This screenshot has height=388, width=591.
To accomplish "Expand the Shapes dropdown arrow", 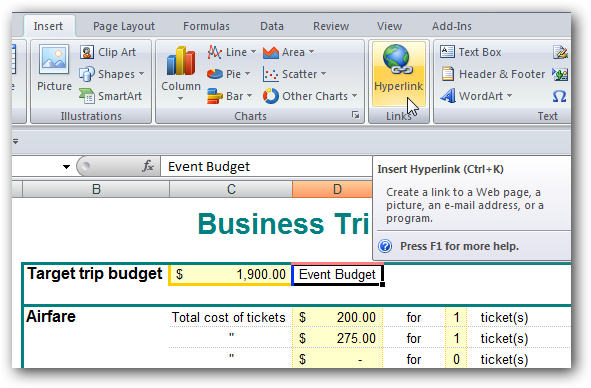I will coord(141,74).
